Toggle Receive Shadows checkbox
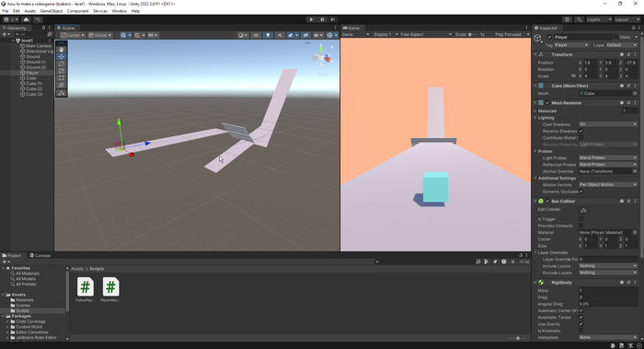Screen dimensions: 644x349 [x=581, y=131]
